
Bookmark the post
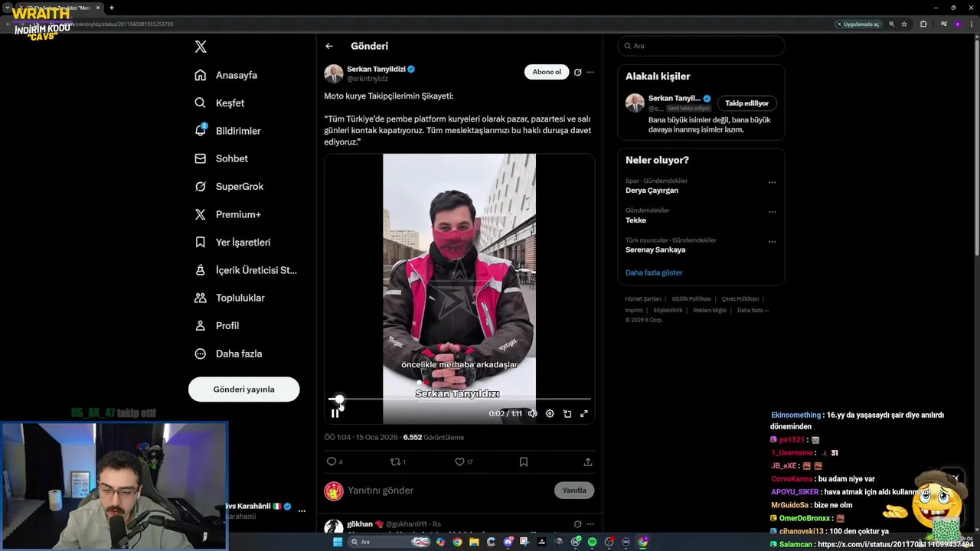(x=524, y=461)
